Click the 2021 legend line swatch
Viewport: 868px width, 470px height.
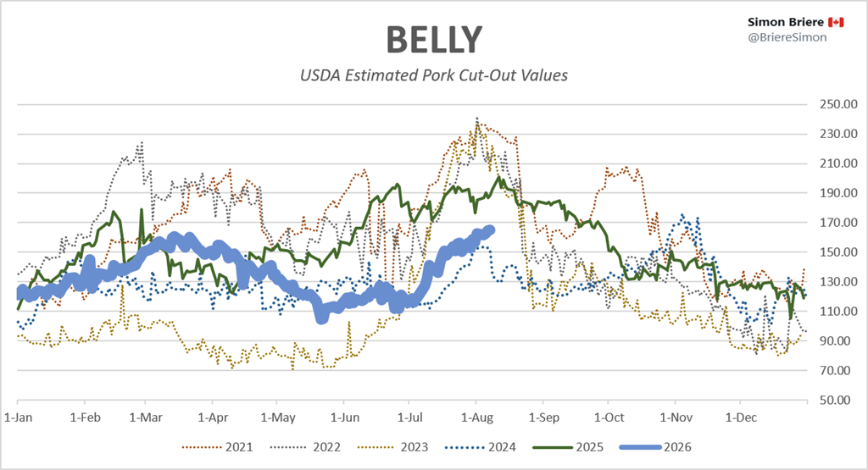pyautogui.click(x=202, y=447)
